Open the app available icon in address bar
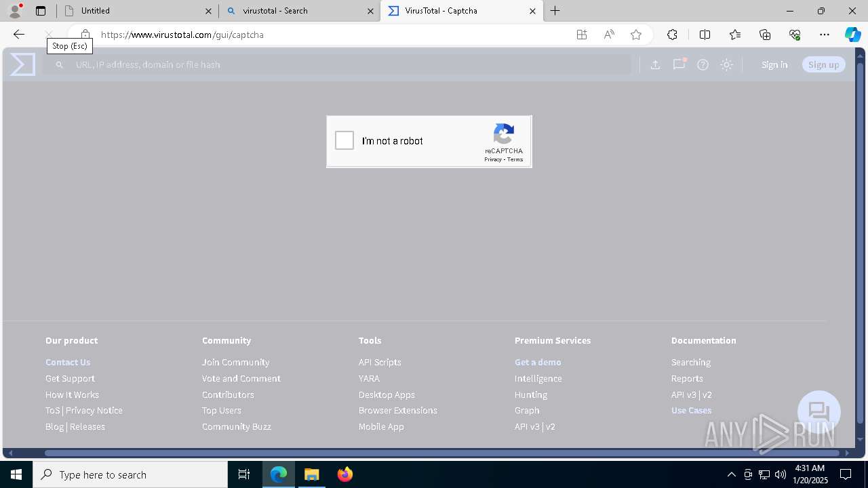Viewport: 868px width, 488px height. point(582,35)
